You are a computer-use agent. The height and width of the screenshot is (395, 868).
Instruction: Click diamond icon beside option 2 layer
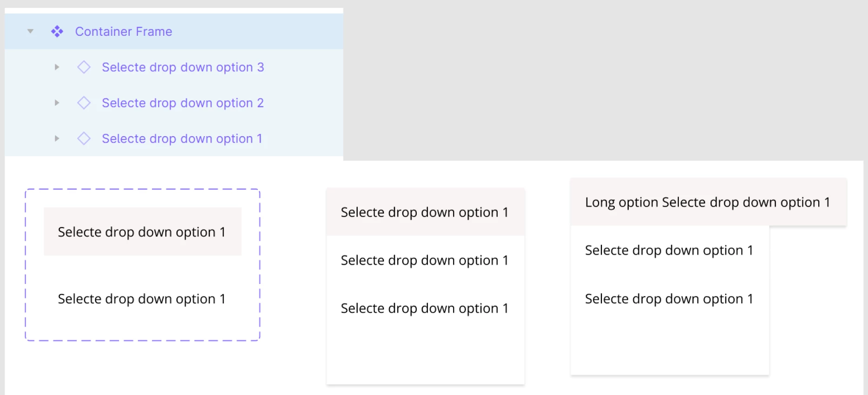(x=84, y=103)
